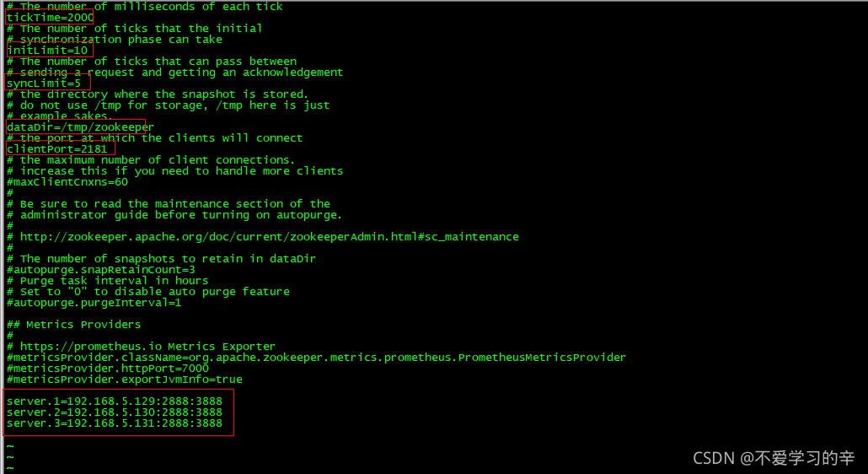Place cursor on initLimit=10 setting
The image size is (868, 474).
coord(47,51)
